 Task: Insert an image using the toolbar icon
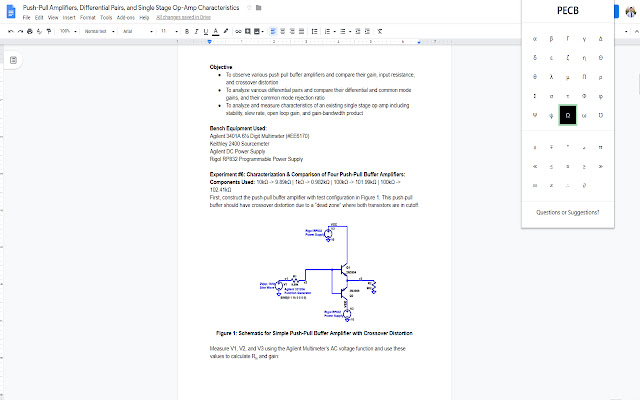click(x=257, y=31)
